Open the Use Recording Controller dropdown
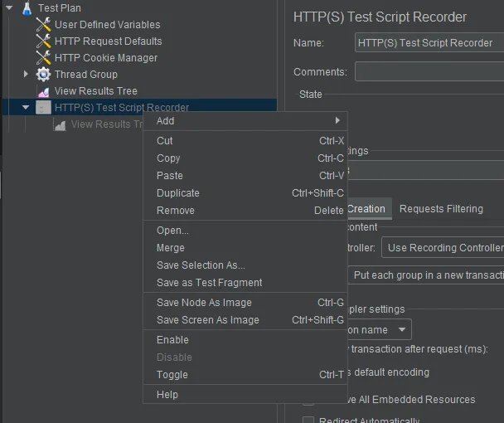 pyautogui.click(x=443, y=247)
